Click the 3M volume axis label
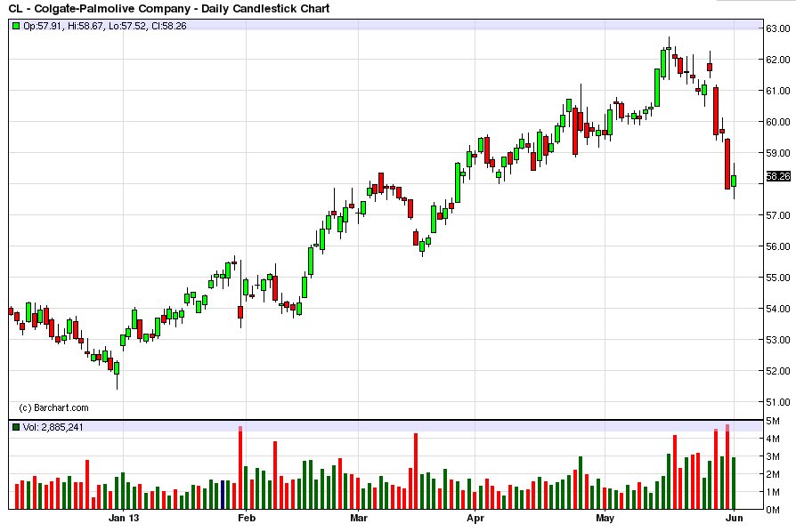The image size is (796, 532). point(773,456)
